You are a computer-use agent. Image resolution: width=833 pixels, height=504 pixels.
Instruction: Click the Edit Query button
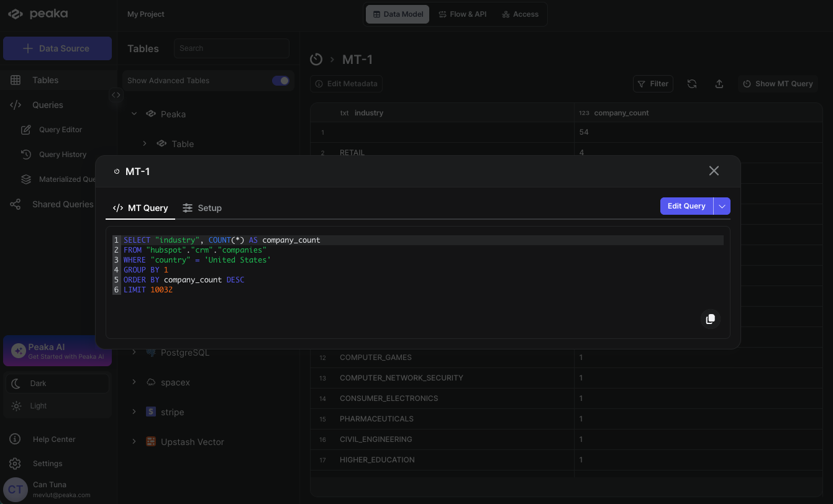686,206
